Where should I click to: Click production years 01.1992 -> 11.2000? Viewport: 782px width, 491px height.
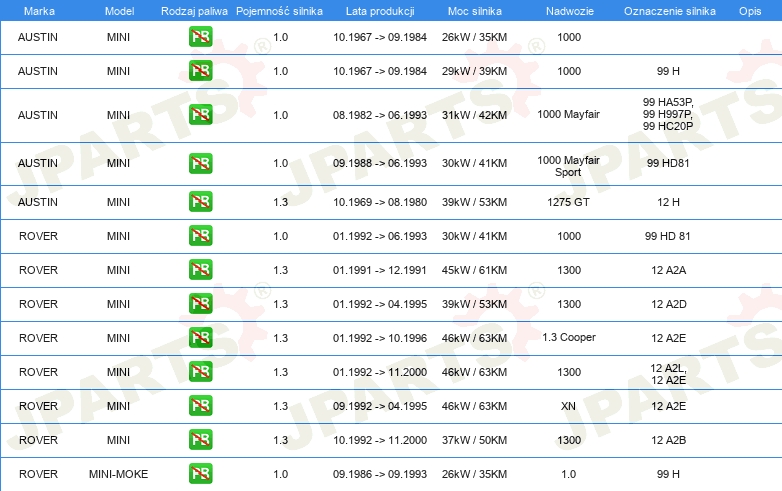(x=380, y=372)
